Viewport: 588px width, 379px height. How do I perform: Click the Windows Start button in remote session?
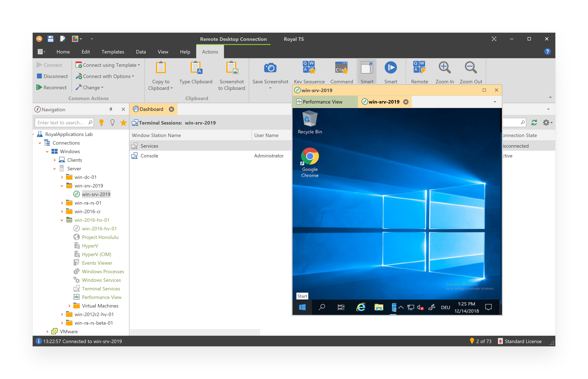pos(302,307)
